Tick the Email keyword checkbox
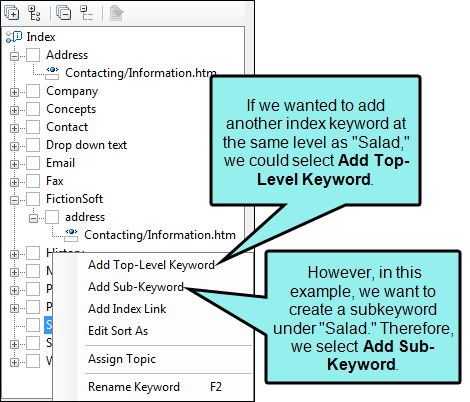The image size is (470, 402). (x=33, y=163)
